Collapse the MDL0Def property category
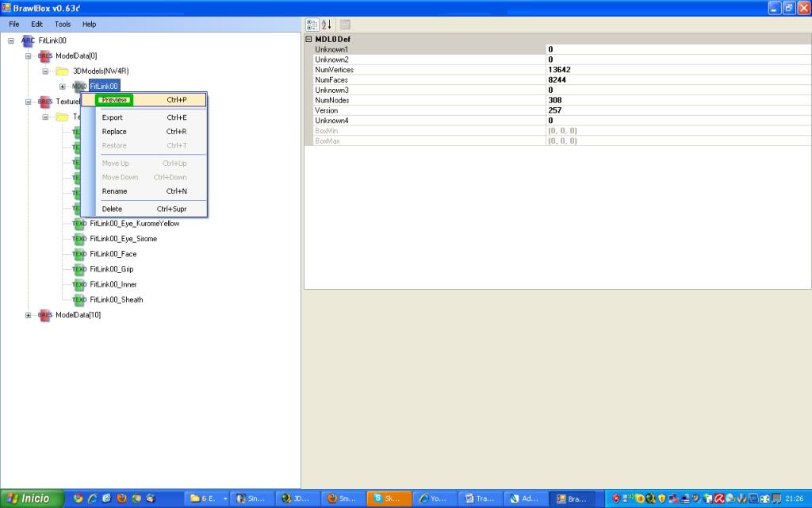Screen dimensions: 812x508 click(309, 39)
